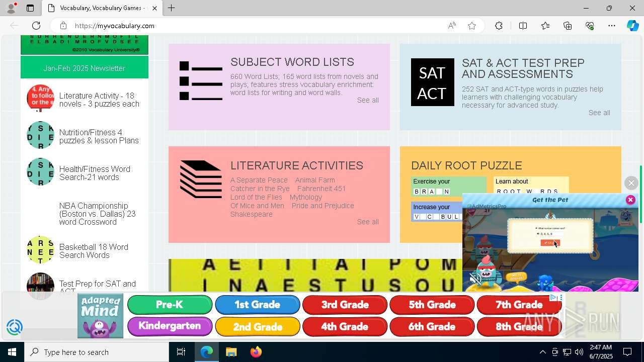The height and width of the screenshot is (362, 644).
Task: Unmute the Get the Pet video ad
Action: [x=475, y=278]
